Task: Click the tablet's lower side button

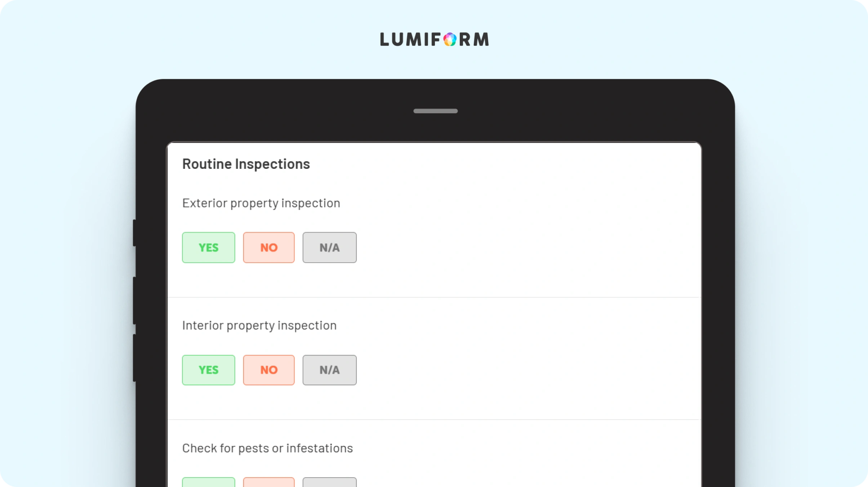Action: (x=134, y=358)
